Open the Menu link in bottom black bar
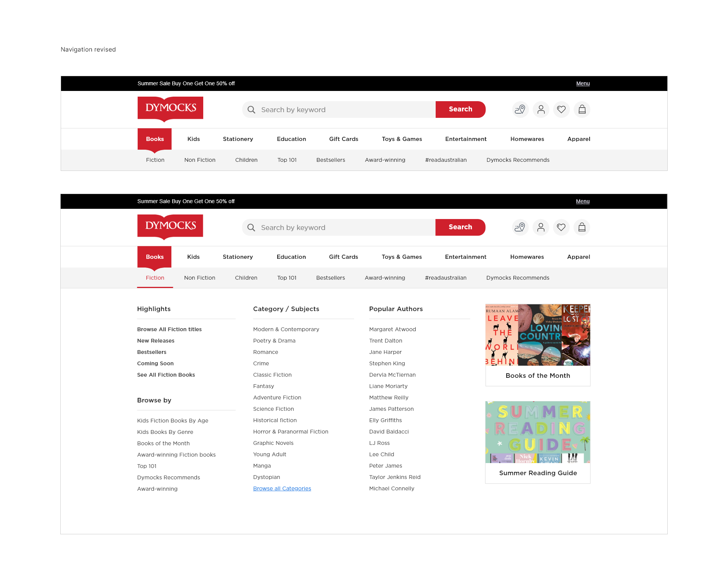 (583, 201)
